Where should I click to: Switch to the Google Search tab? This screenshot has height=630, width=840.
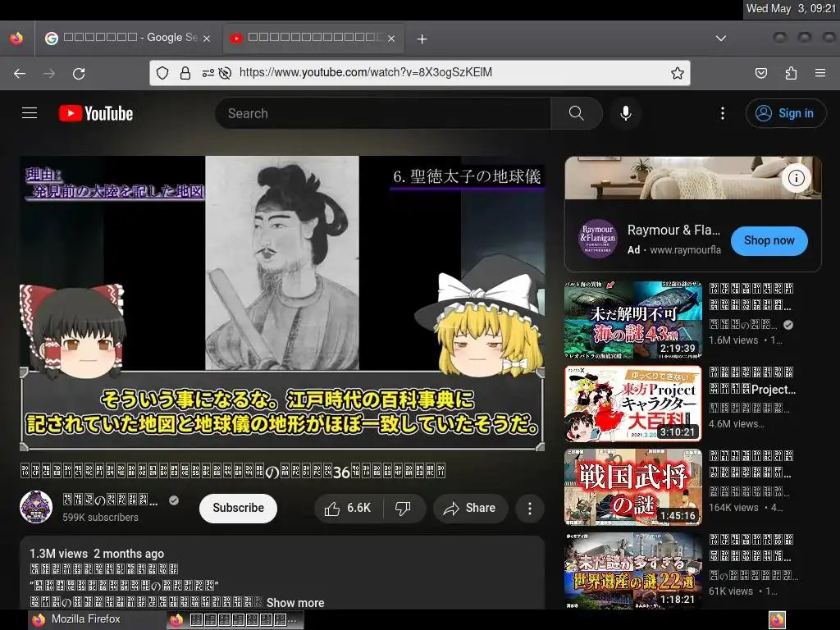127,38
